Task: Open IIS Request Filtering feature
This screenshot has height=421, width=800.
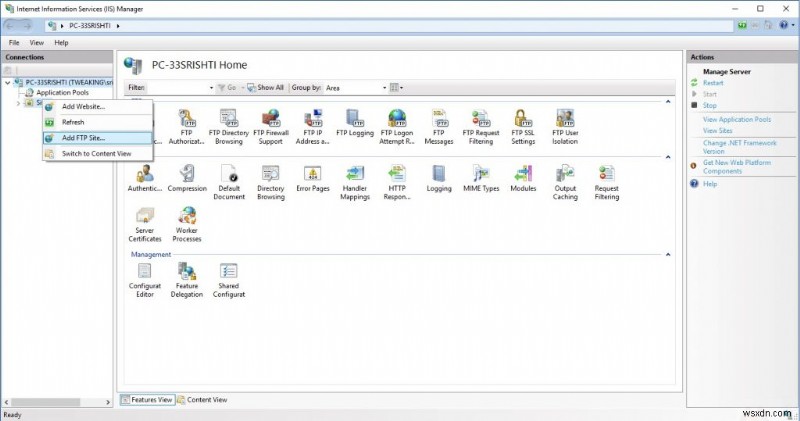Action: (607, 182)
